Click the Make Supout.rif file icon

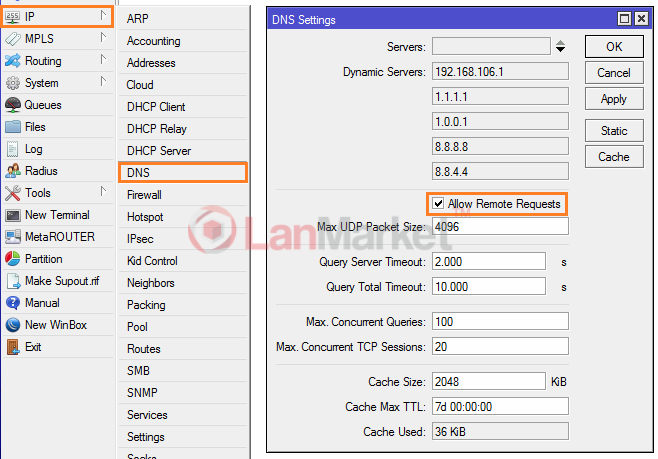pos(13,281)
